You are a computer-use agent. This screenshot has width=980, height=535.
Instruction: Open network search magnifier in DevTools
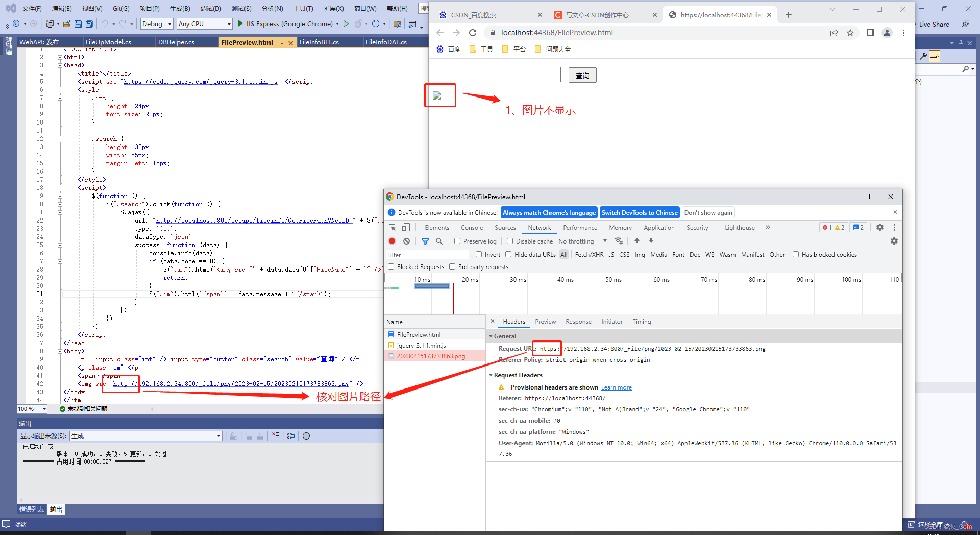coord(439,241)
